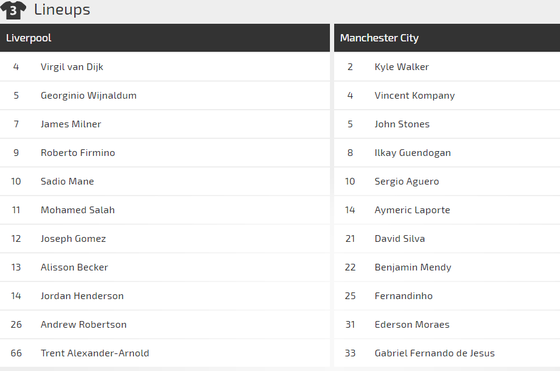Select Alisson Becker goalkeeper entry

(x=74, y=267)
